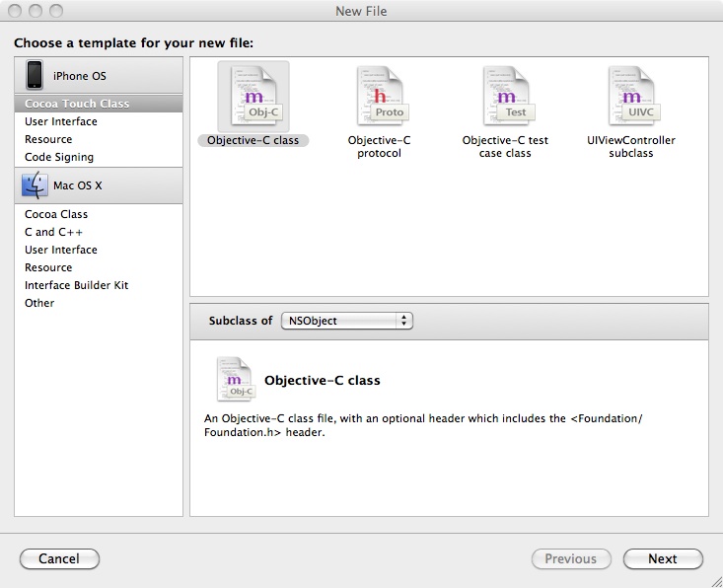This screenshot has height=588, width=723.
Task: Click the bold Objective-C class description title
Action: pos(323,380)
